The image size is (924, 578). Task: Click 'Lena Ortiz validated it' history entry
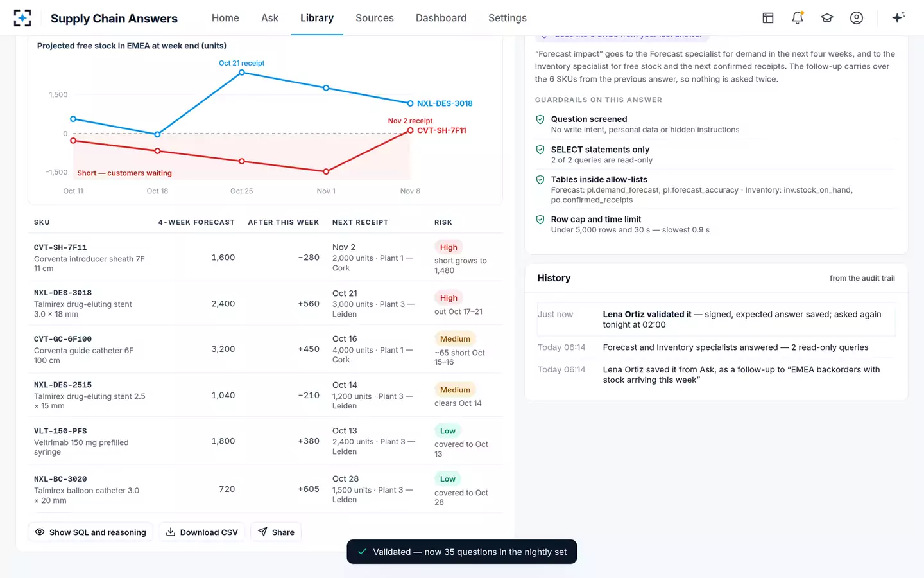pyautogui.click(x=716, y=319)
